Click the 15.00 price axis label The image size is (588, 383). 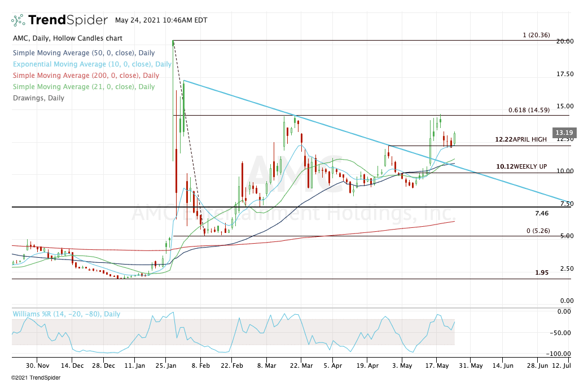[565, 106]
